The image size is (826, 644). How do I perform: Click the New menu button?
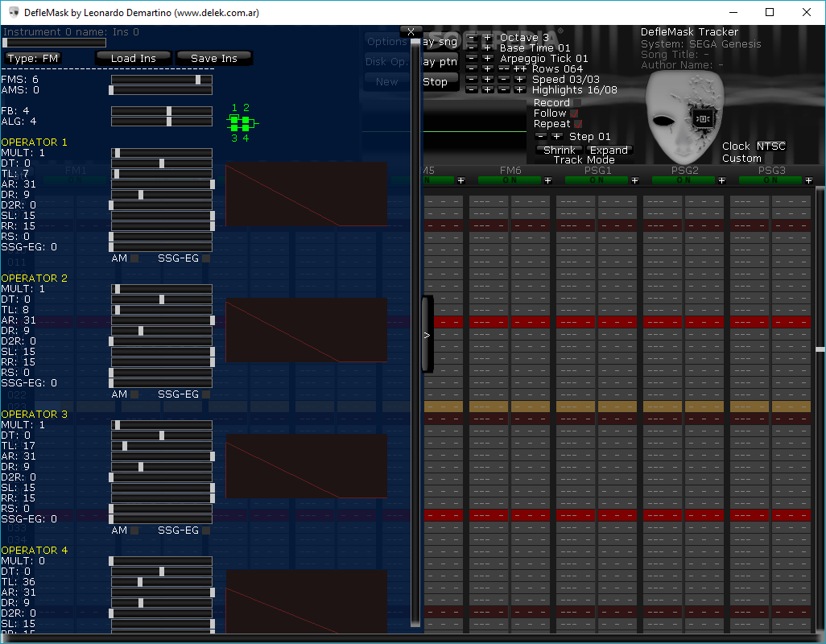coord(387,81)
